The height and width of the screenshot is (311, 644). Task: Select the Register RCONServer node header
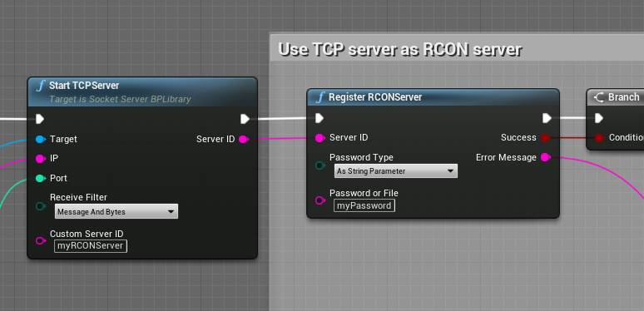(x=433, y=97)
